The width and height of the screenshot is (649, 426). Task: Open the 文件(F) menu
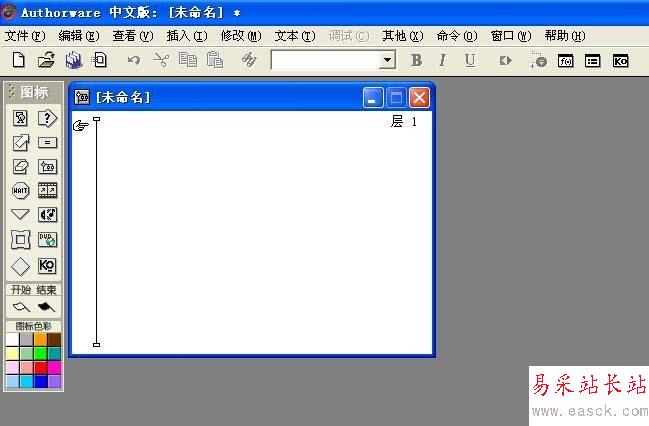click(x=25, y=36)
